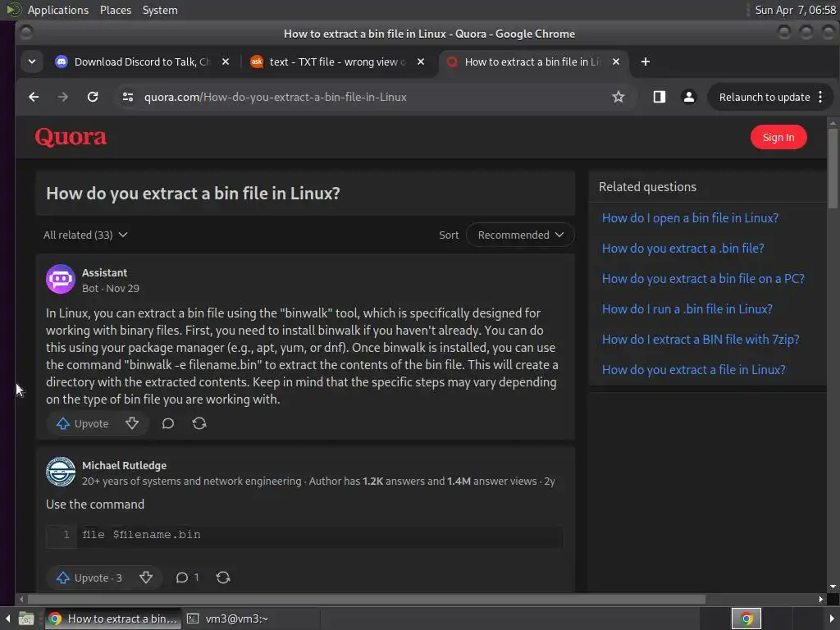Click the show desktop icon in taskbar
840x630 pixels.
click(x=26, y=619)
